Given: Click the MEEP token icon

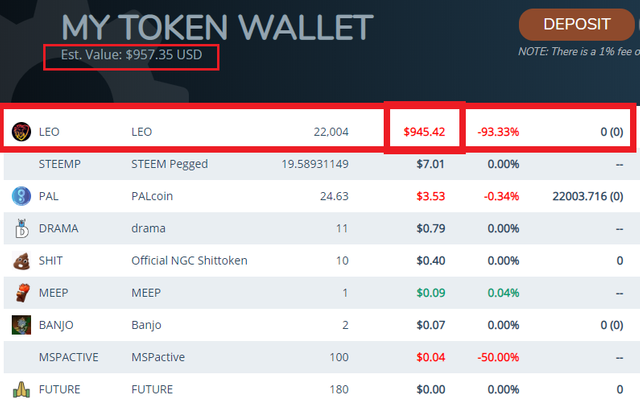Looking at the screenshot, I should coord(21,292).
